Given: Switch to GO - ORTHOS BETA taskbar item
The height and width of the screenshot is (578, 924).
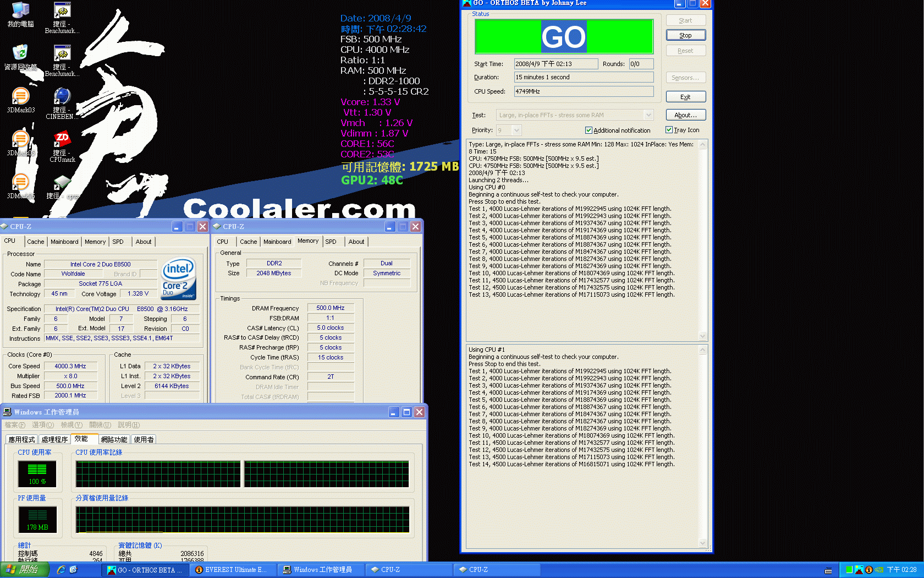Looking at the screenshot, I should 146,570.
